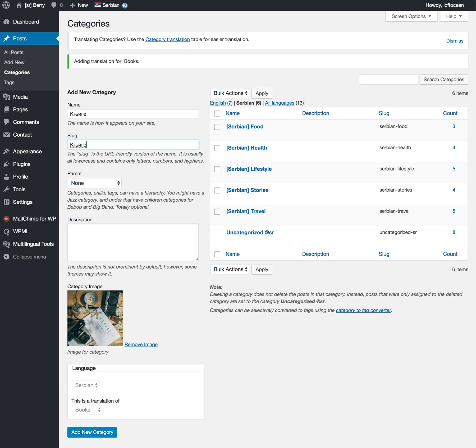Viewport: 476px width, 448px height.
Task: Toggle the select-all checkbox in table header
Action: coord(217,113)
